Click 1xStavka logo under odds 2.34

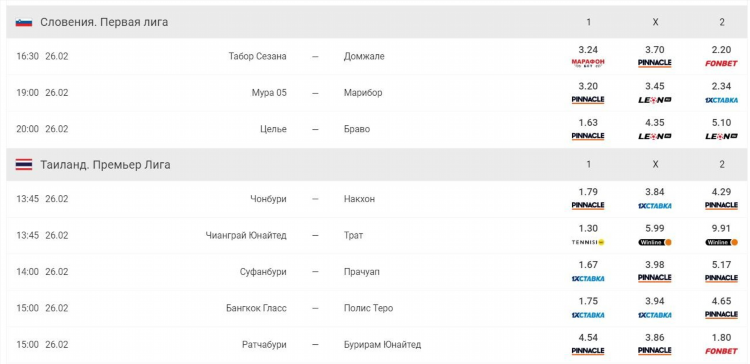pos(721,99)
